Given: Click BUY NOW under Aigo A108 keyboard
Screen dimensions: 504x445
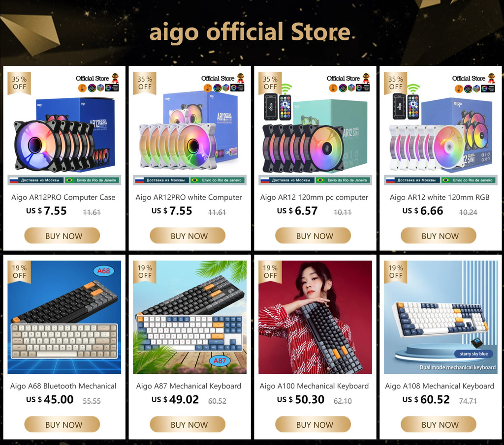Looking at the screenshot, I should [439, 424].
